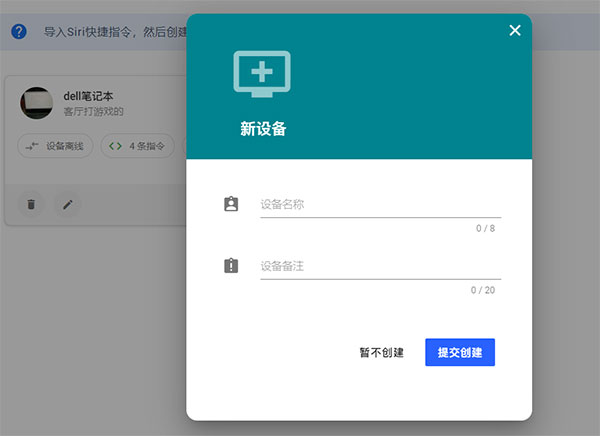Close the 新设备 dialog with the X
The width and height of the screenshot is (600, 436).
(515, 30)
